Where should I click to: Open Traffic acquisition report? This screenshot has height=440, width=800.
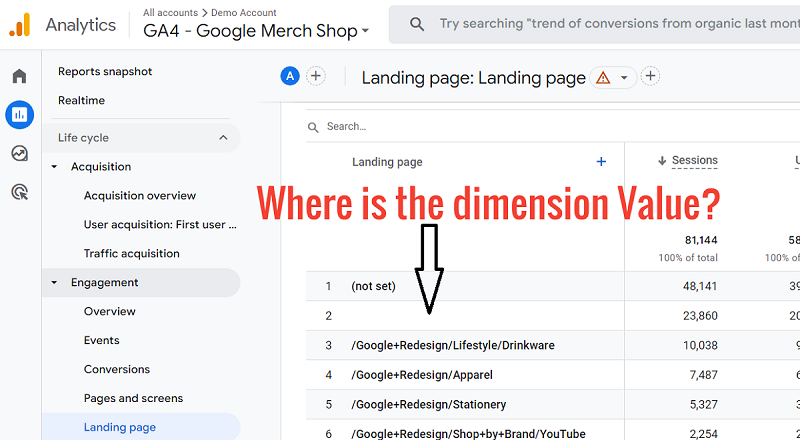[132, 254]
